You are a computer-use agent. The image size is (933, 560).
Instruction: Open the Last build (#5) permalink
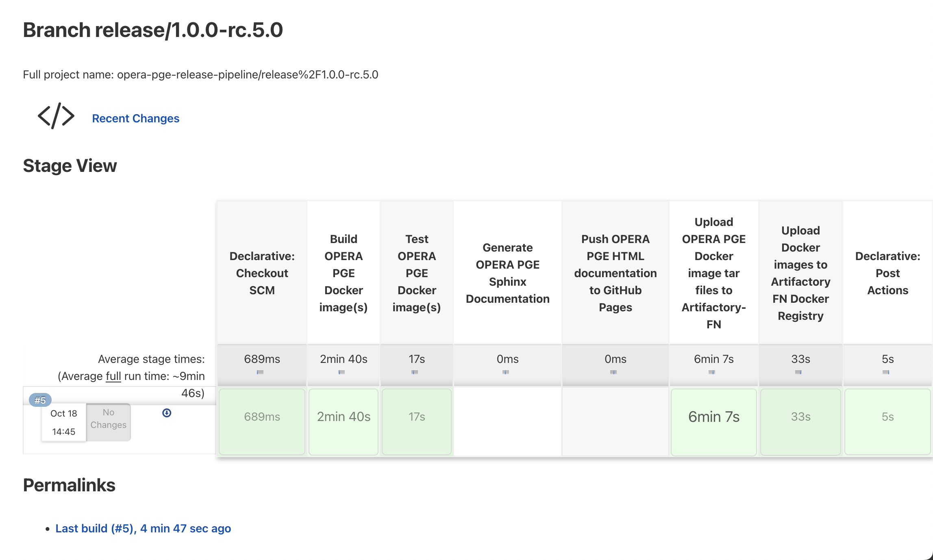[x=143, y=528]
